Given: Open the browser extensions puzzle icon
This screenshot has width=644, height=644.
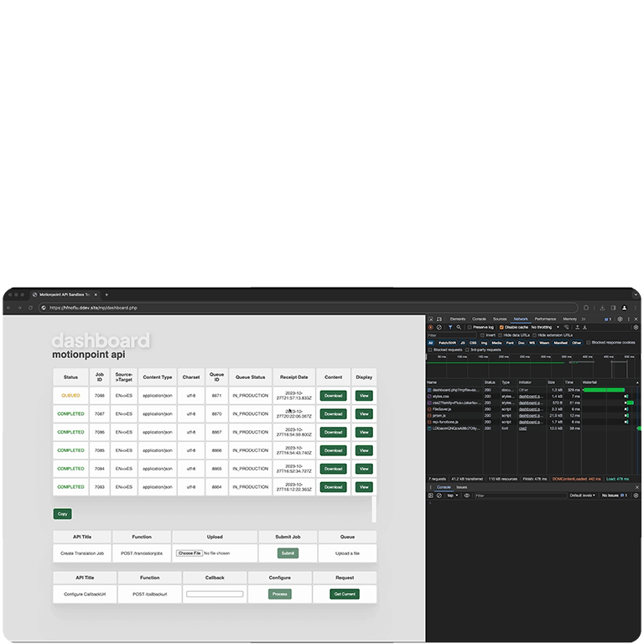Looking at the screenshot, I should (586, 308).
